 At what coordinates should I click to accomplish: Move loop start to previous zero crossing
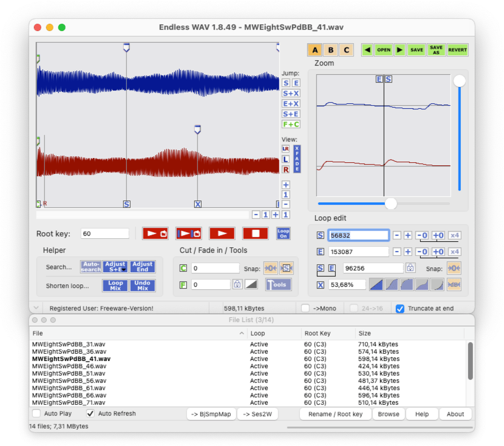(421, 235)
